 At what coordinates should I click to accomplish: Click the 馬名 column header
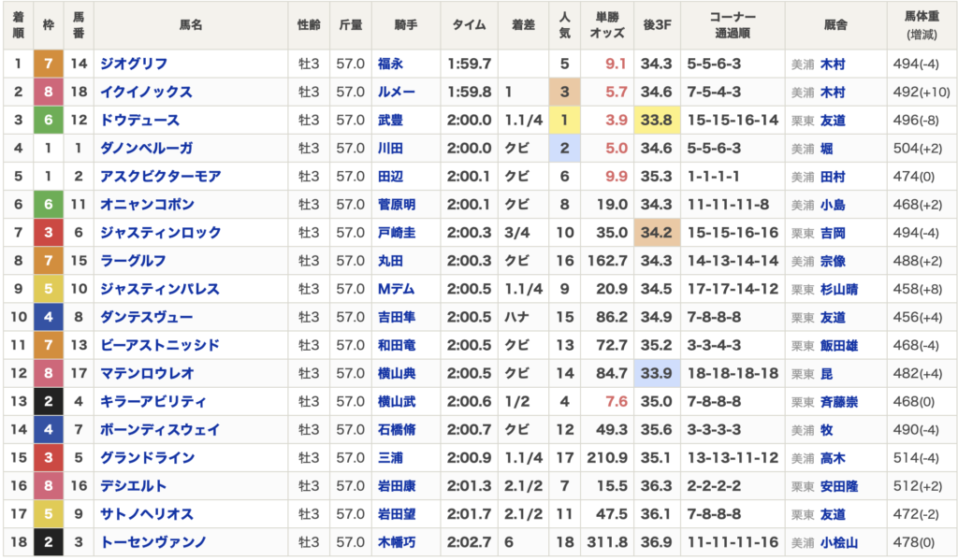(191, 25)
